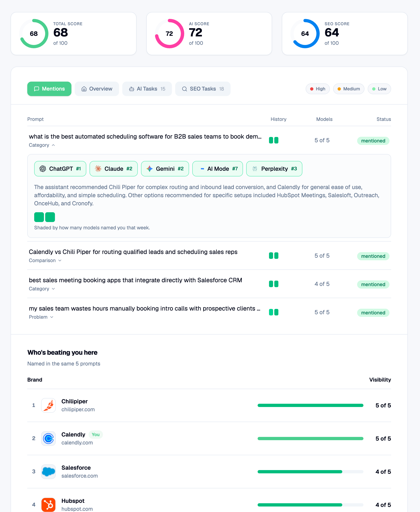Click the Calendly visibility bar
Image resolution: width=420 pixels, height=512 pixels.
pyautogui.click(x=310, y=439)
